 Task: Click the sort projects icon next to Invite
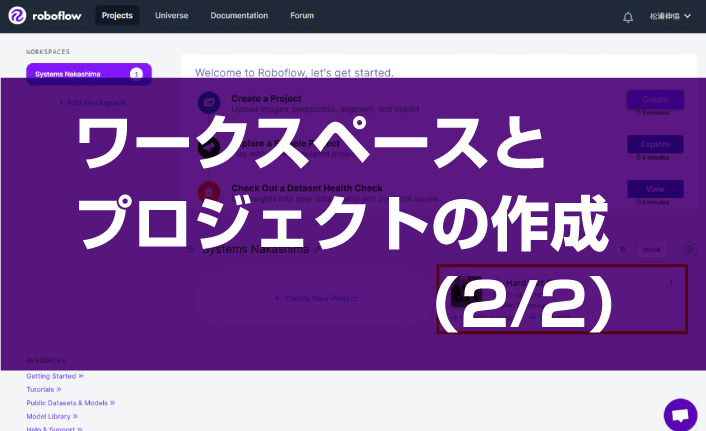click(x=623, y=249)
